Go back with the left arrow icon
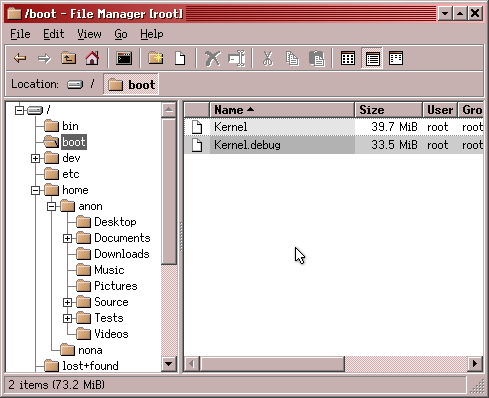This screenshot has height=398, width=489. (20, 59)
